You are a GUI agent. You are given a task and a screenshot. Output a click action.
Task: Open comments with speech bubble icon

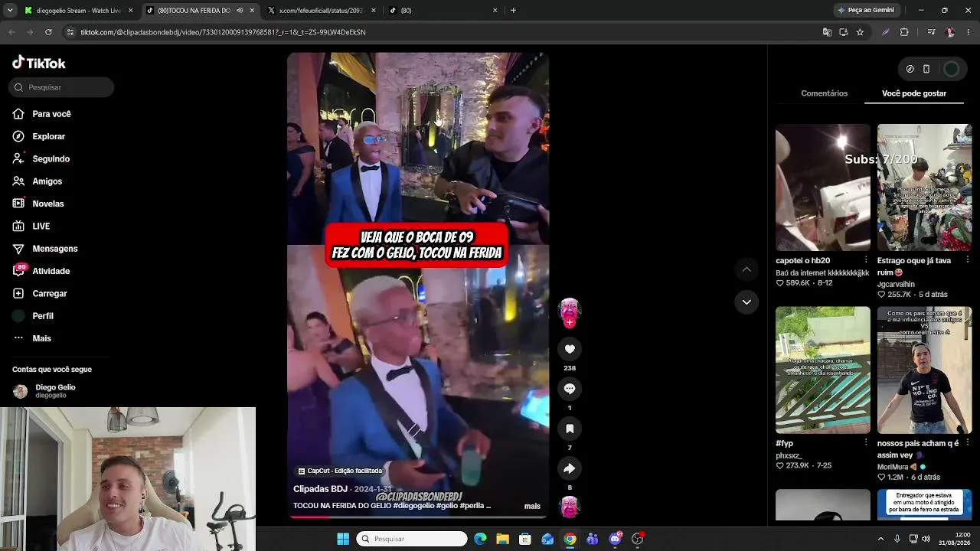(570, 389)
